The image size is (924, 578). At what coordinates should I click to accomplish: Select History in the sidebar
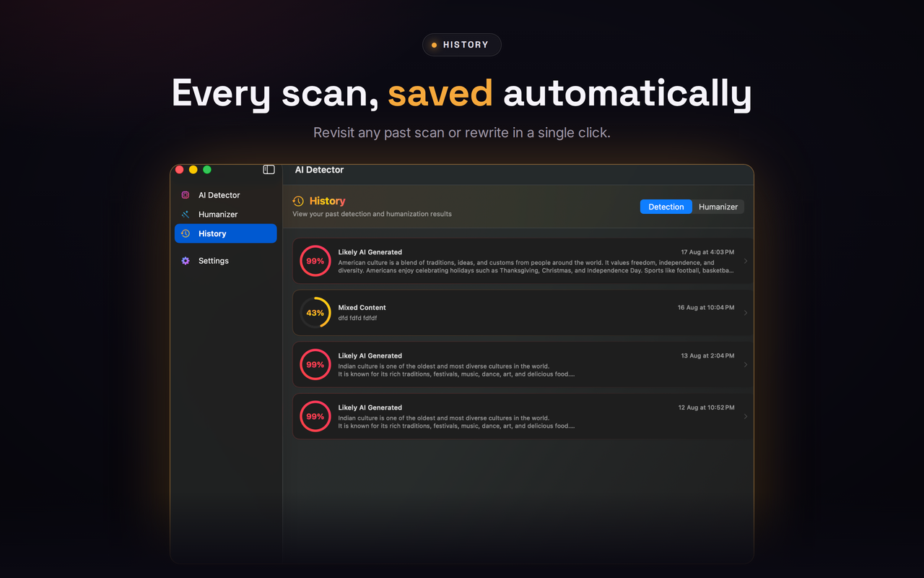[225, 233]
